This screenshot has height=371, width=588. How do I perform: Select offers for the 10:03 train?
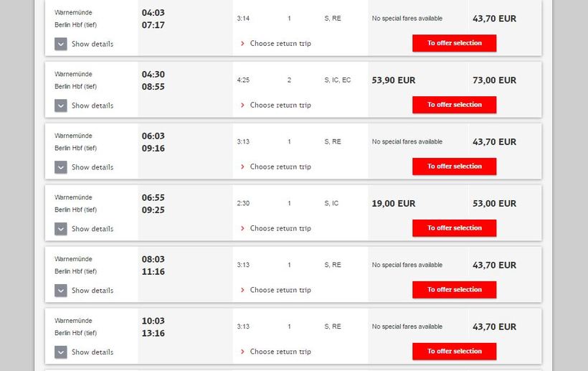coord(454,352)
